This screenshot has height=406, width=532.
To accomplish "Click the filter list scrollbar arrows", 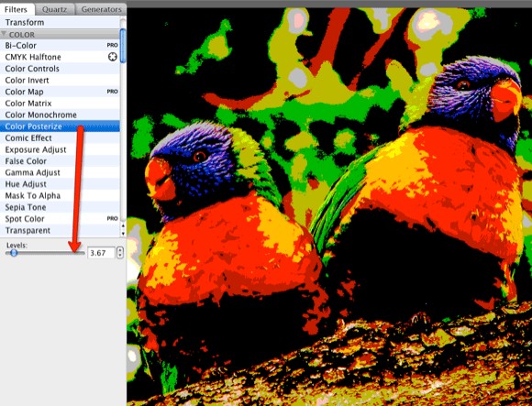I will coord(123,229).
